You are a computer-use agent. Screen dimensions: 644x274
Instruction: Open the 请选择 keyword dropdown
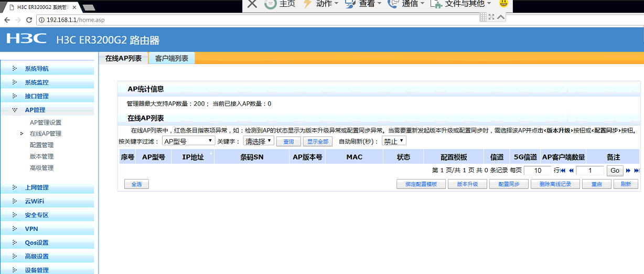(259, 141)
